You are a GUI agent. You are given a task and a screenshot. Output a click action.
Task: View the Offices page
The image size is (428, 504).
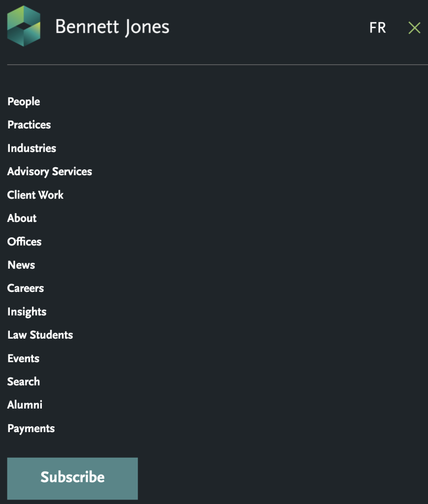(25, 242)
